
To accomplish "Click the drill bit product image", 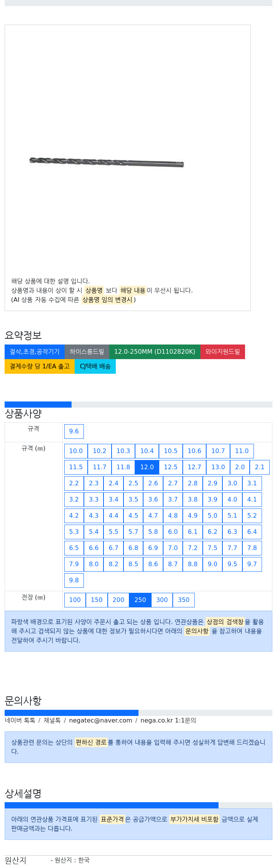I will 107,162.
